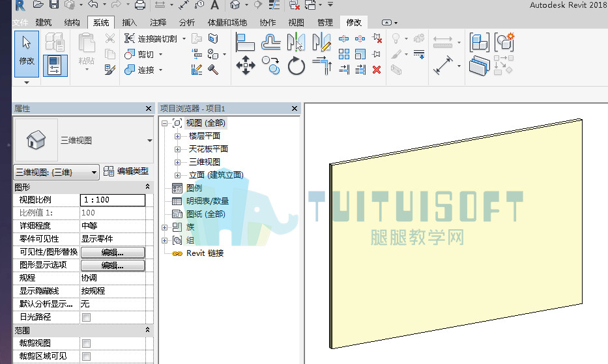
Task: Activate the Copy tool
Action: point(270,65)
